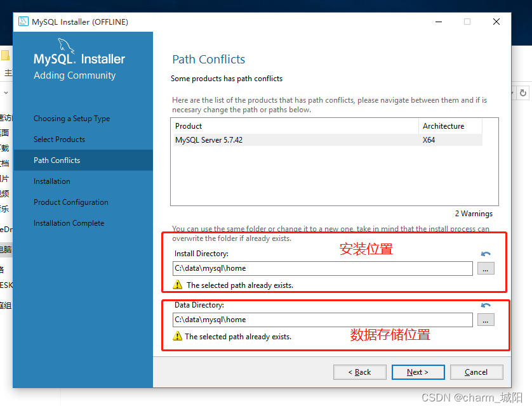Click the Next button
The height and width of the screenshot is (409, 532).
click(x=418, y=372)
